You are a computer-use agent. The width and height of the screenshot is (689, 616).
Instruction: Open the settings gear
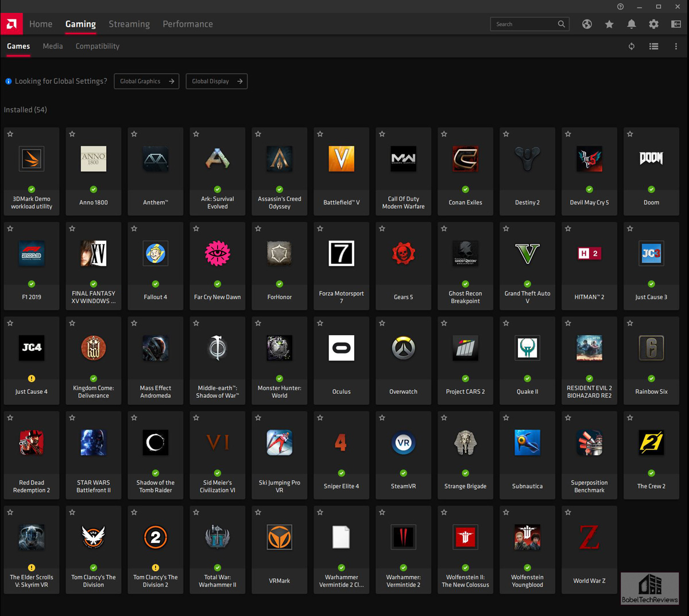point(654,24)
